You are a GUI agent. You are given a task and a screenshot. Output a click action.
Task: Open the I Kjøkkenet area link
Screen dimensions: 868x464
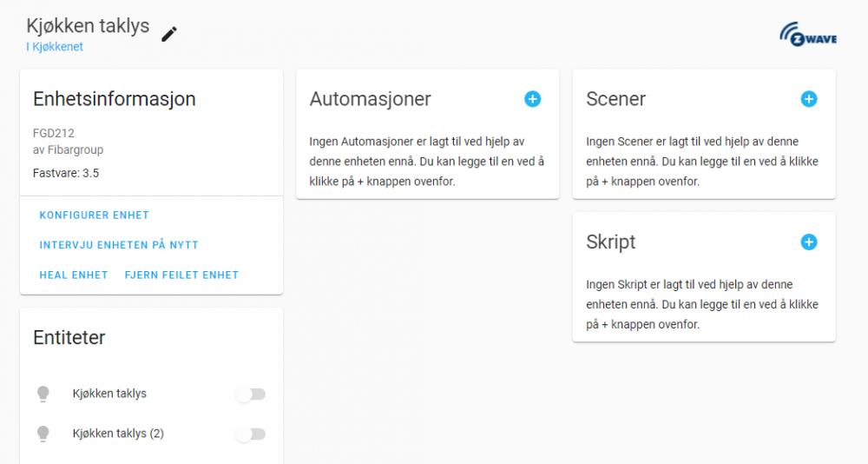pyautogui.click(x=55, y=47)
